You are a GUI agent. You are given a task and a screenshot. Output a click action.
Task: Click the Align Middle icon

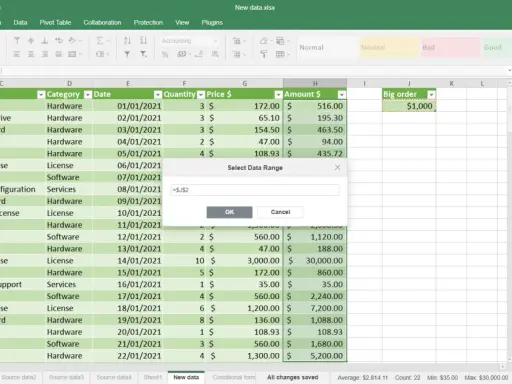pyautogui.click(x=31, y=41)
